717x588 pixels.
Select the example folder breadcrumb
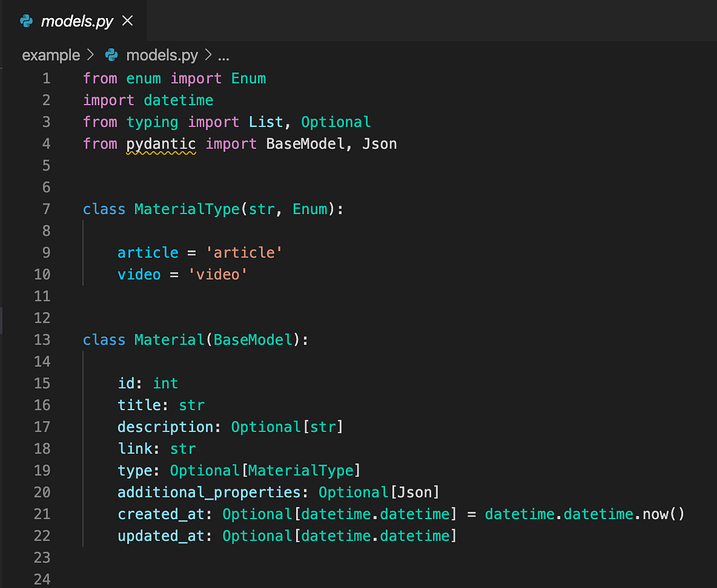pos(51,55)
